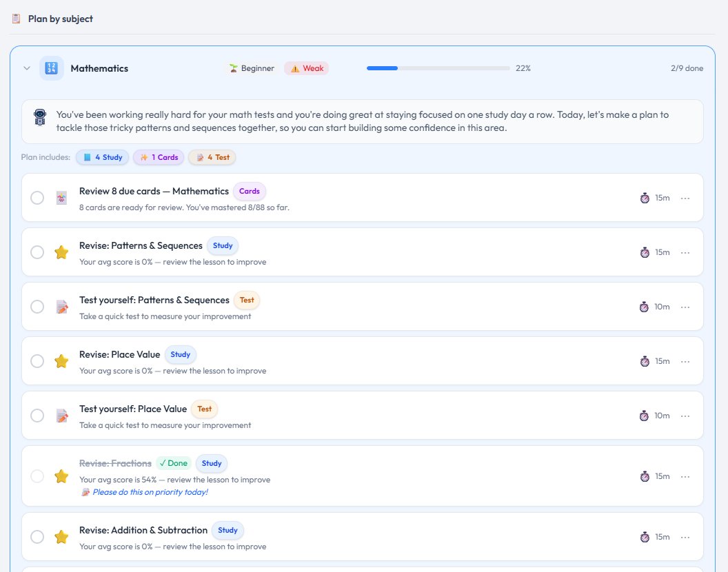728x572 pixels.
Task: Mark Revise: Place Value as done
Action: pyautogui.click(x=37, y=361)
